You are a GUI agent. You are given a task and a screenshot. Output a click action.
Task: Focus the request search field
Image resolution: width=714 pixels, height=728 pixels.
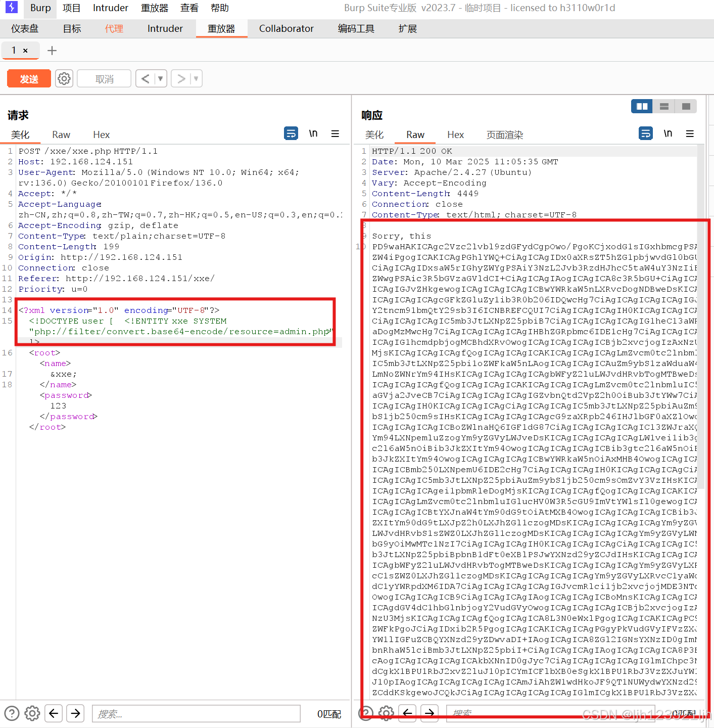coord(196,713)
